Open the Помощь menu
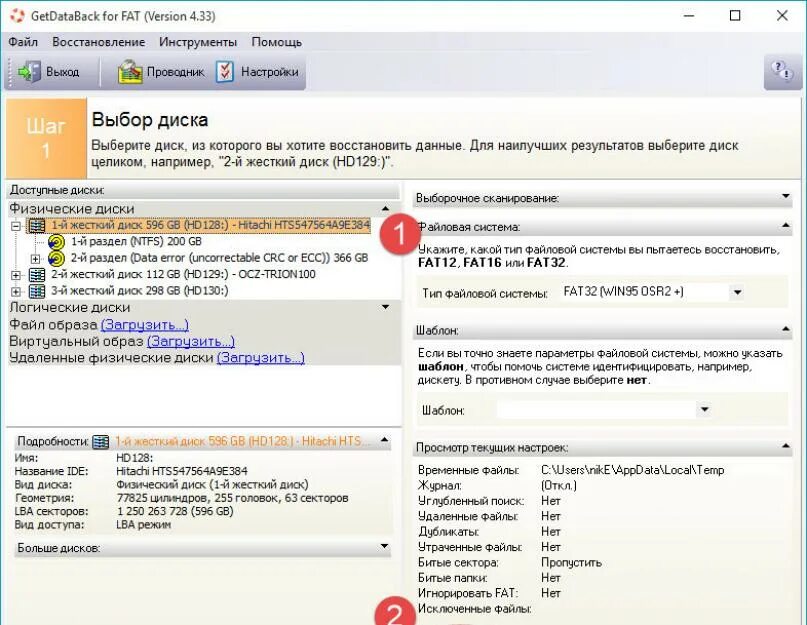Screen dimensions: 807x625 (x=276, y=42)
